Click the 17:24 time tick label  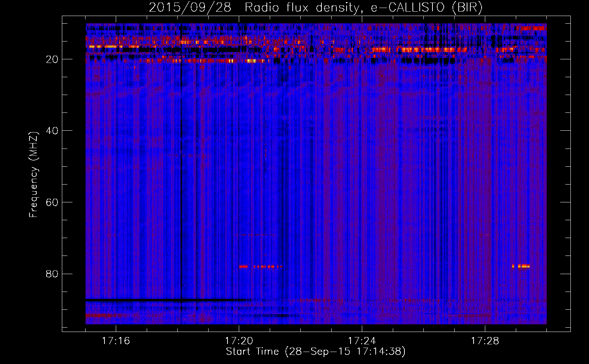click(362, 341)
